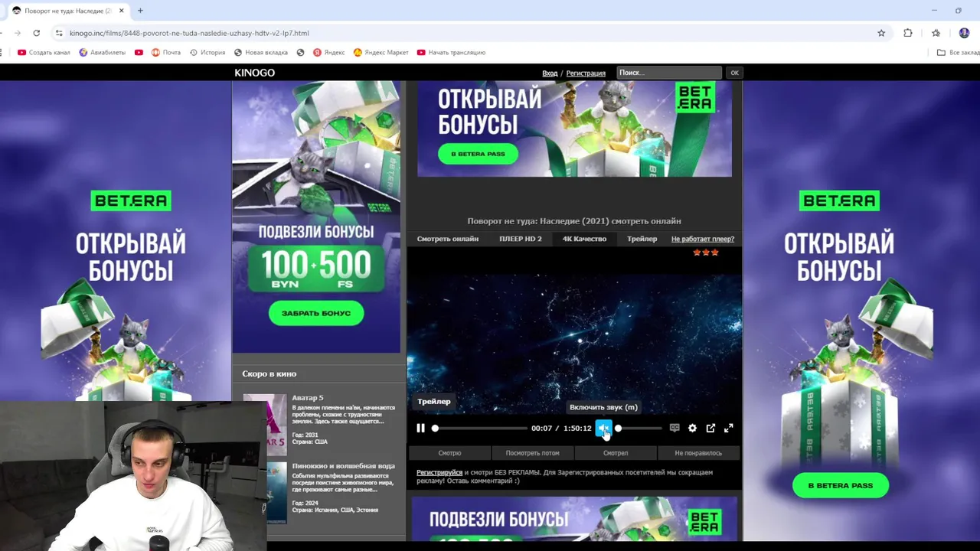Open the Авиабилеты bookmark
This screenshot has height=551, width=980.
click(x=103, y=53)
